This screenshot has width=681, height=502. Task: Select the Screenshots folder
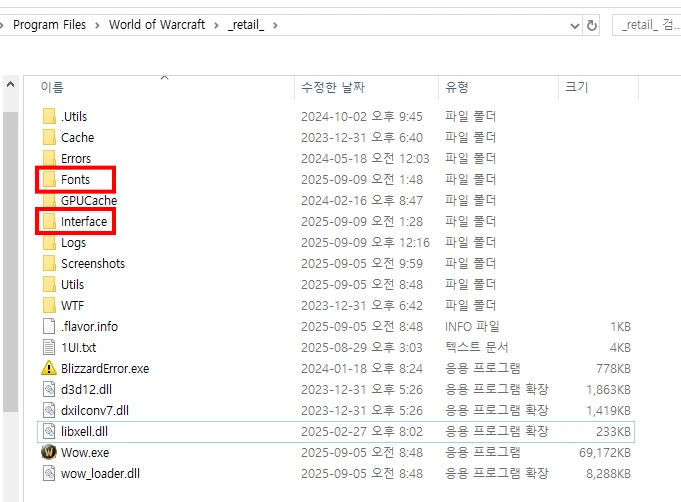pyautogui.click(x=92, y=264)
